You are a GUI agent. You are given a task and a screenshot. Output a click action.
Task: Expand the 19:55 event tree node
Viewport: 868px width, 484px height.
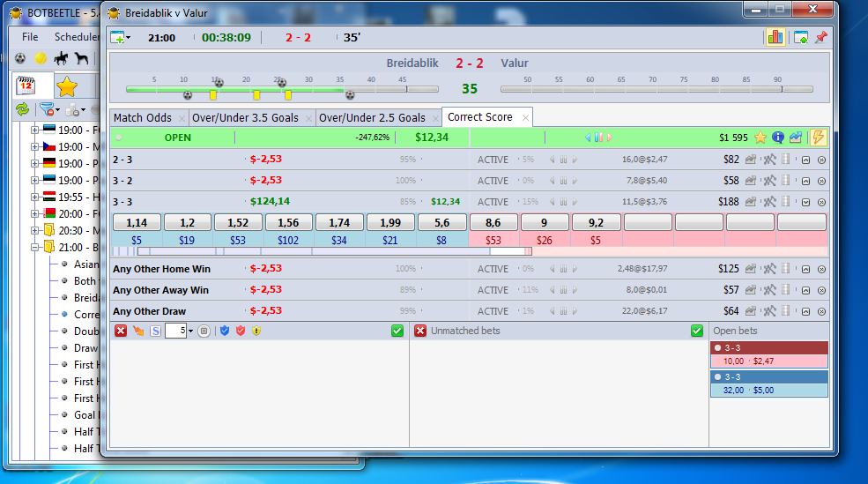pyautogui.click(x=34, y=197)
